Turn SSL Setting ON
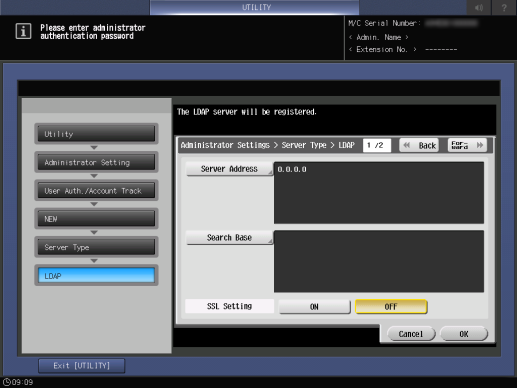 point(314,307)
